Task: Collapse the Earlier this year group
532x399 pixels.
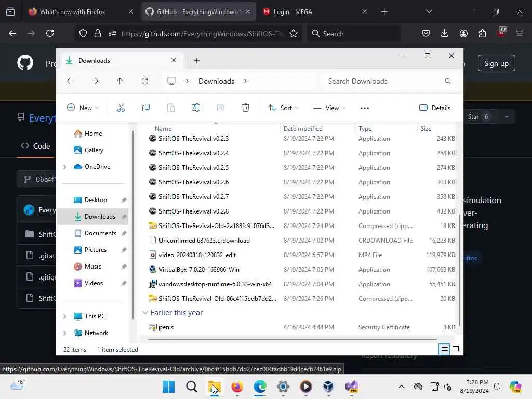Action: 145,312
